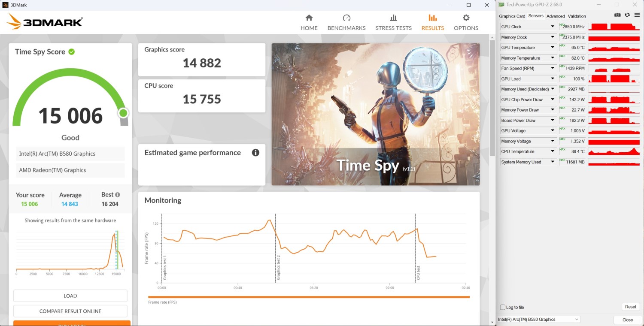Select the Sensors tab in GPU-Z
Screen dimensions: 644x326
(536, 16)
